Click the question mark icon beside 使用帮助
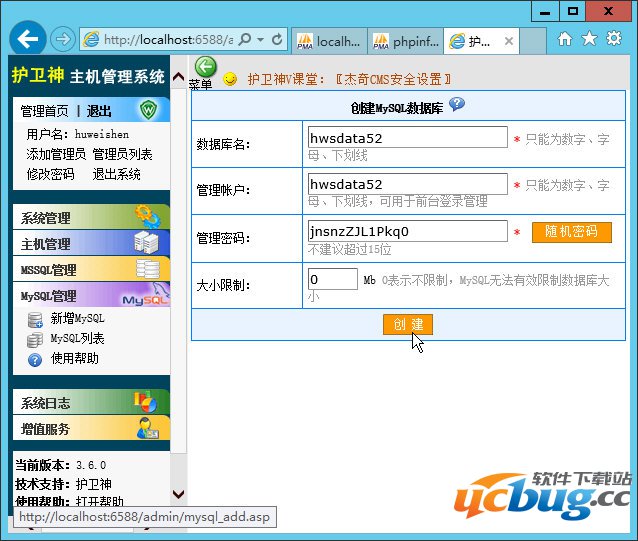638x541 pixels. pos(35,360)
